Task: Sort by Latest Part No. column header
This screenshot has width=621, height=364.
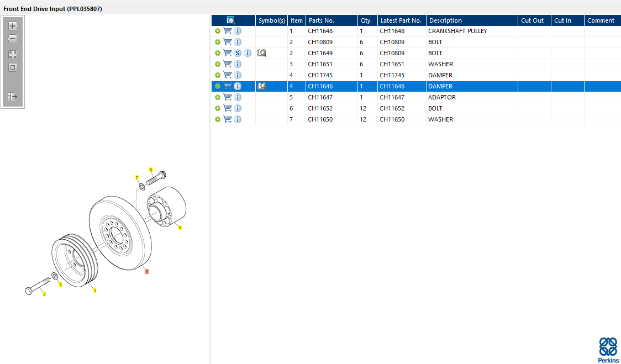Action: point(402,20)
